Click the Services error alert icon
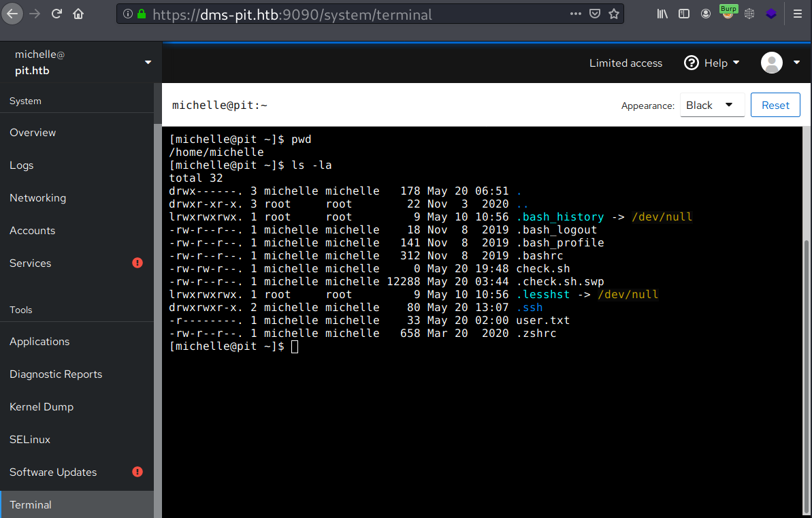This screenshot has height=518, width=812. (137, 263)
